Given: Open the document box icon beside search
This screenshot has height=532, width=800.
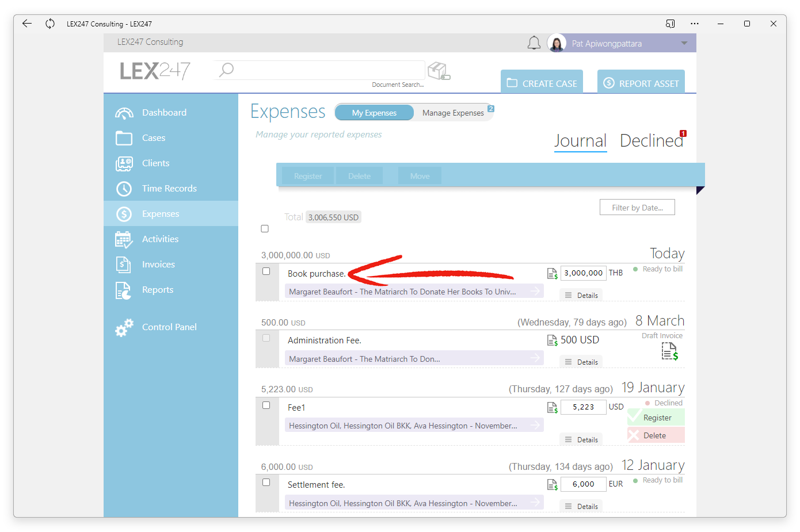Looking at the screenshot, I should pyautogui.click(x=439, y=71).
